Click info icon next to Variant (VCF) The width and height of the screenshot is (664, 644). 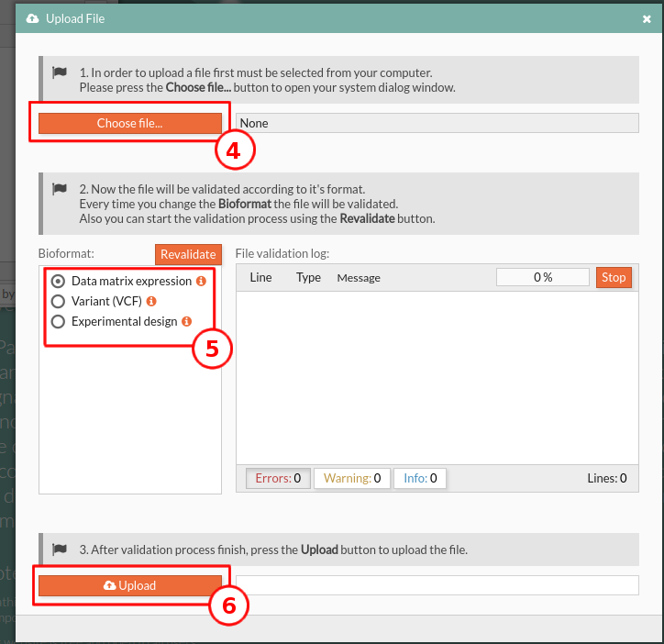[x=151, y=301]
